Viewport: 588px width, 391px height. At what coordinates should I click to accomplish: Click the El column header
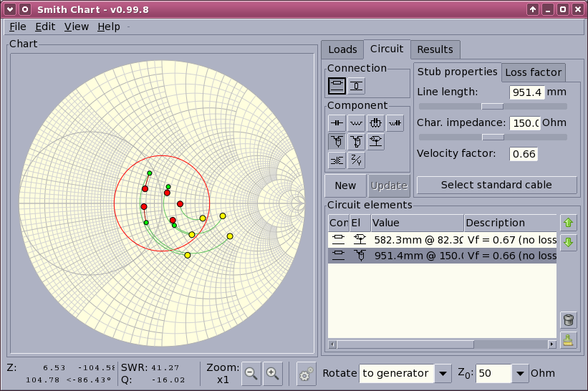[x=360, y=223]
